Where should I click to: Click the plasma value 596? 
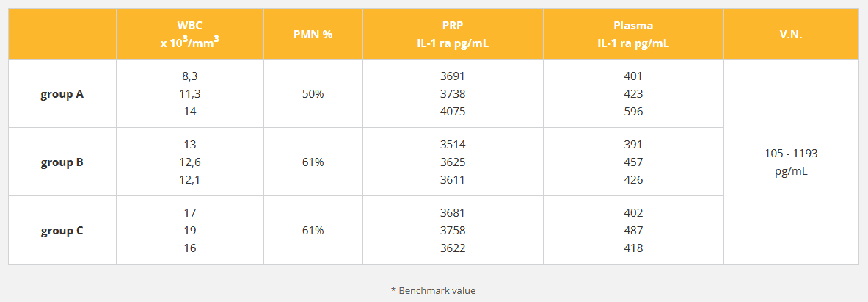633,112
